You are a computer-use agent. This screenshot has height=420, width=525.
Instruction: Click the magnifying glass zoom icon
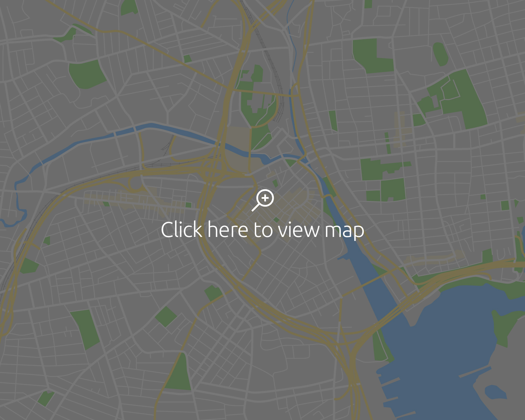263,200
